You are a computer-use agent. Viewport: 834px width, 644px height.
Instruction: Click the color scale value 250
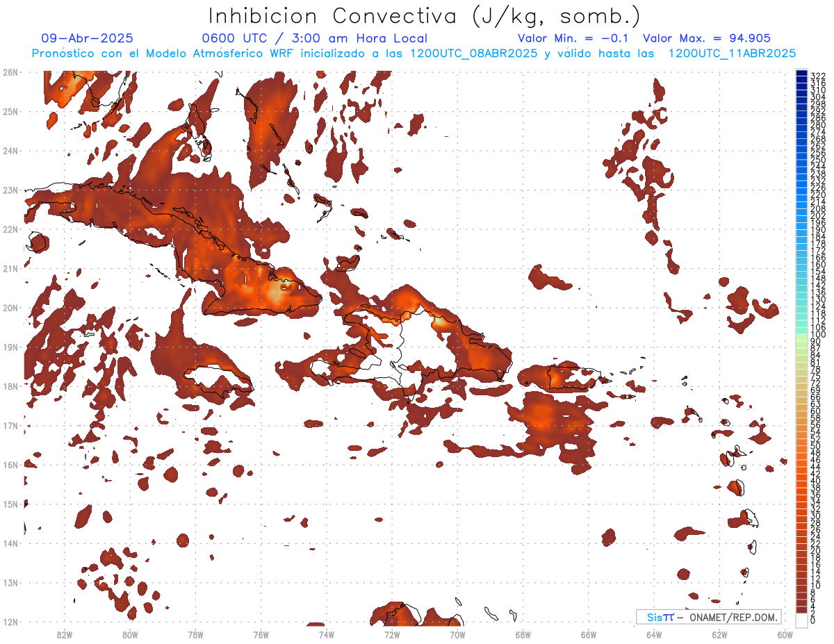[x=818, y=160]
